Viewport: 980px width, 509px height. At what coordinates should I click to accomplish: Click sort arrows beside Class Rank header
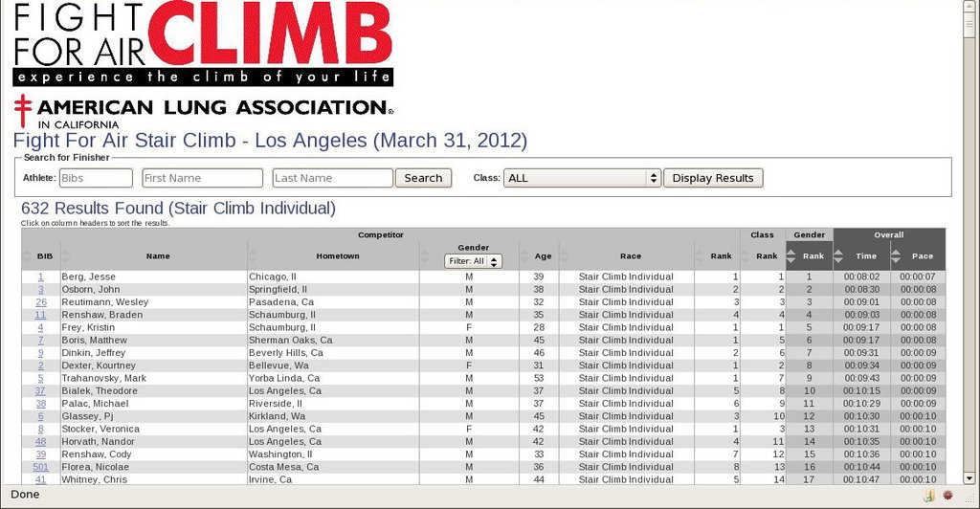[745, 256]
